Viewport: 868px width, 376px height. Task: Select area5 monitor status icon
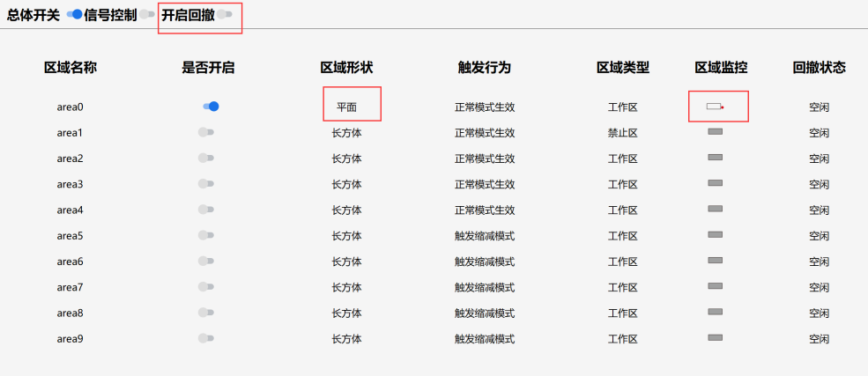pos(716,234)
